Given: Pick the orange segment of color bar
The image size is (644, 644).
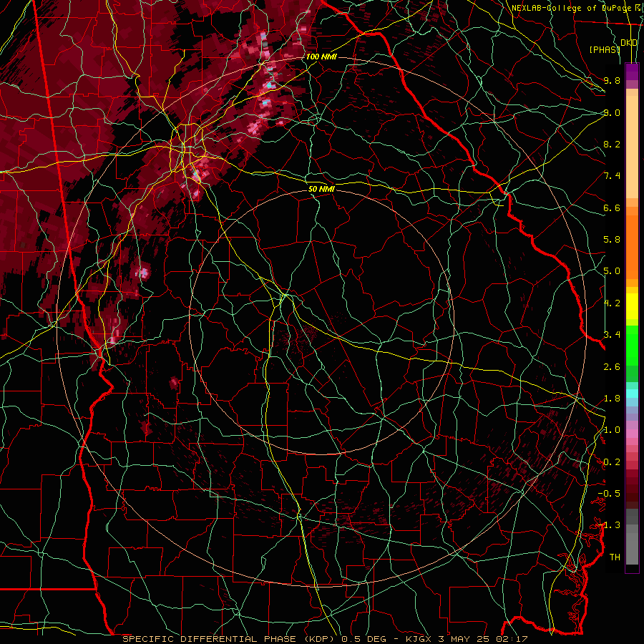Looking at the screenshot, I should click(x=632, y=247).
